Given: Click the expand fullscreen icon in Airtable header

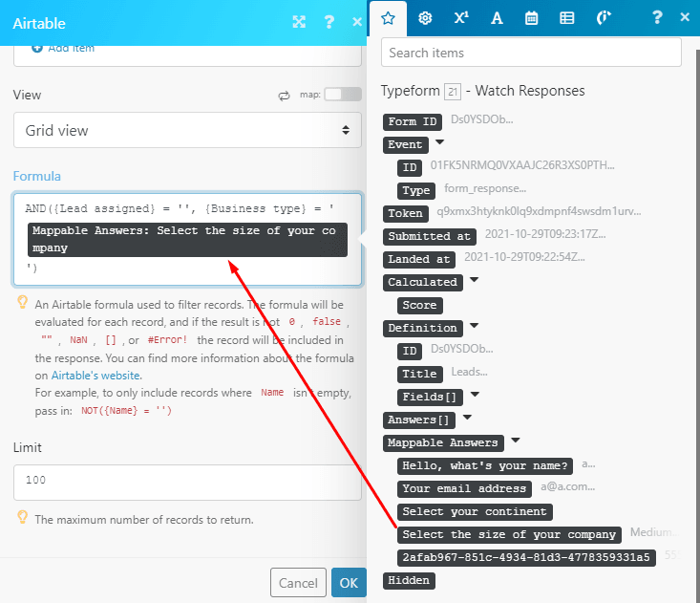Looking at the screenshot, I should click(299, 22).
